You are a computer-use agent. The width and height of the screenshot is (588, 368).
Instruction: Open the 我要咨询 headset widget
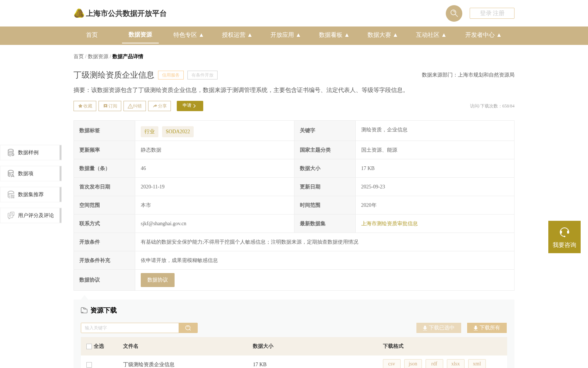pos(564,237)
